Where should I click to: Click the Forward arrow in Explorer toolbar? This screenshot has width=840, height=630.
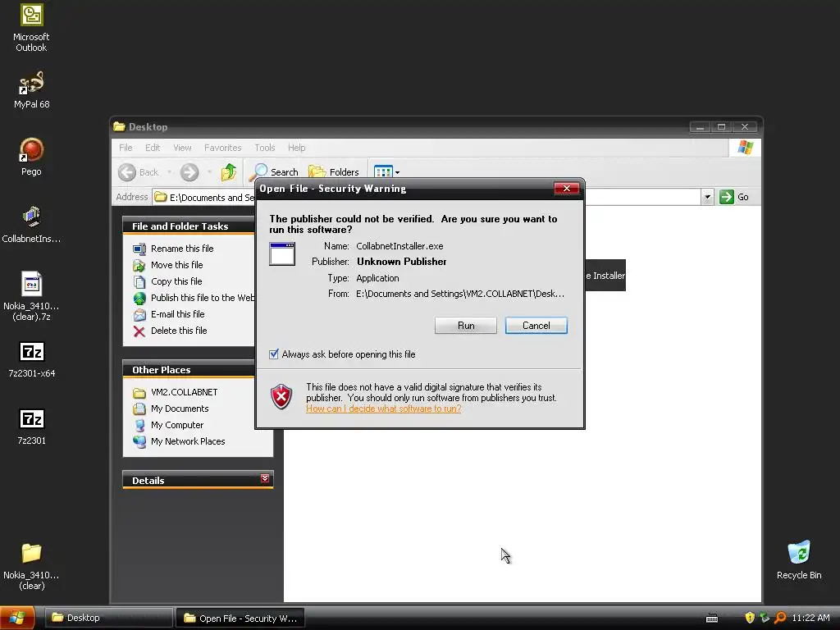pos(189,172)
